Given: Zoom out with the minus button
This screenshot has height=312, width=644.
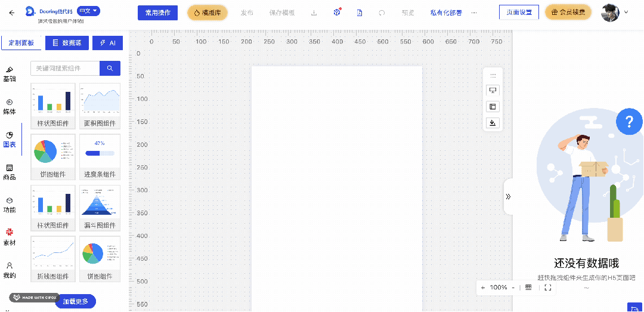Looking at the screenshot, I should click(x=513, y=288).
